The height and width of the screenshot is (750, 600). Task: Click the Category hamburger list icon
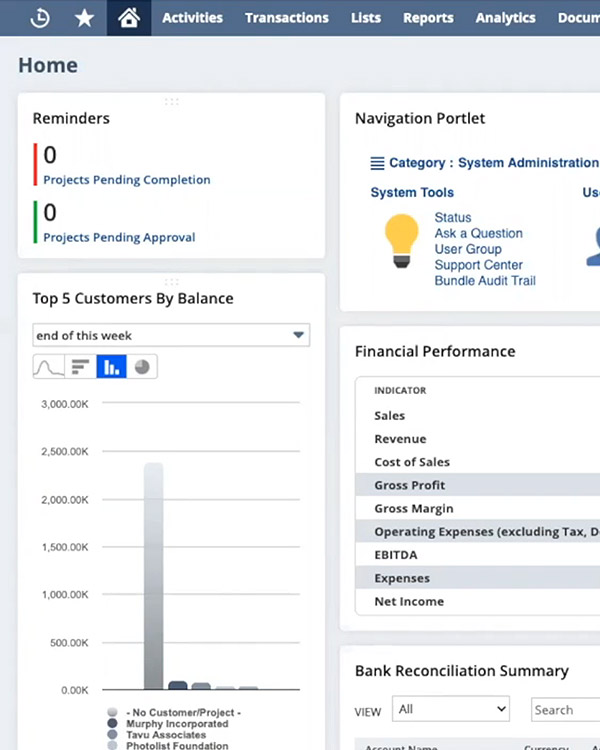[378, 164]
